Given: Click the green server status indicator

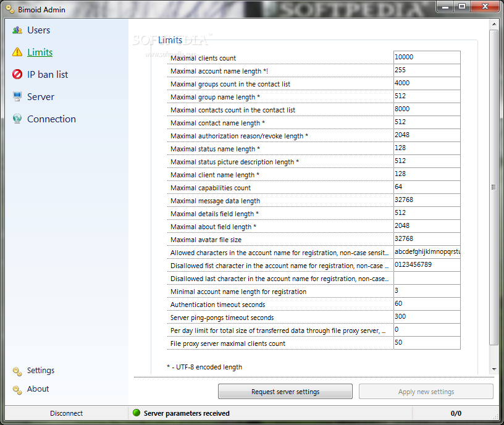Looking at the screenshot, I should 136,413.
